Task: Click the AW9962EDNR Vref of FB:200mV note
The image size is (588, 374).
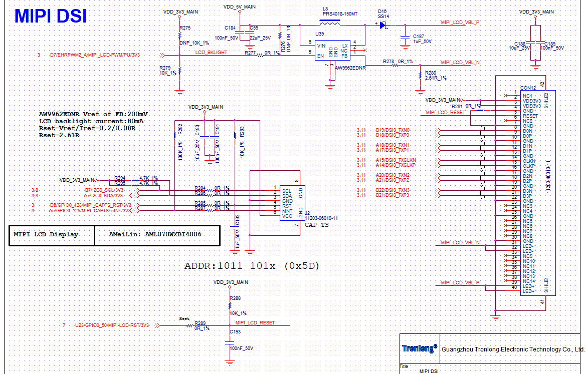Action: 93,114
